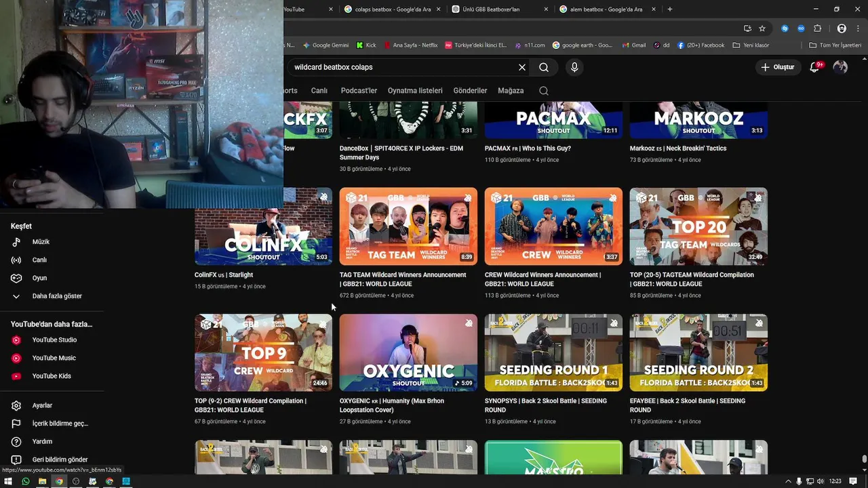868x488 pixels.
Task: Open the Chrome three-dot menu
Action: click(859, 28)
